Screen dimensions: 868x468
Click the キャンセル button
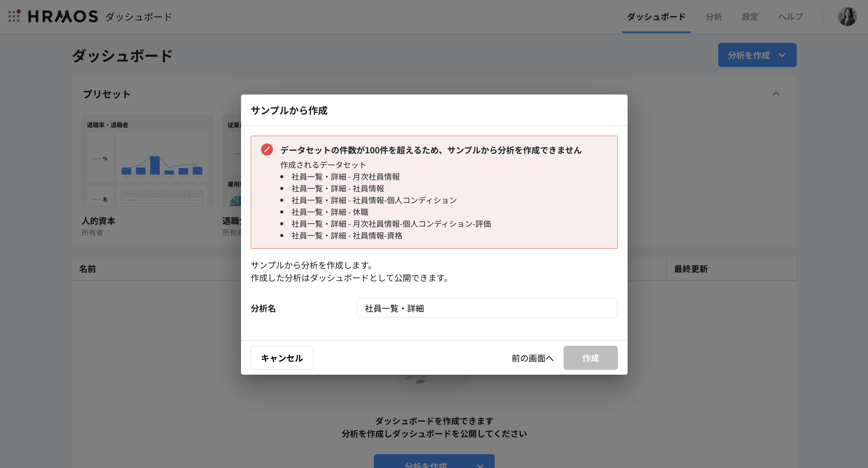click(x=282, y=358)
